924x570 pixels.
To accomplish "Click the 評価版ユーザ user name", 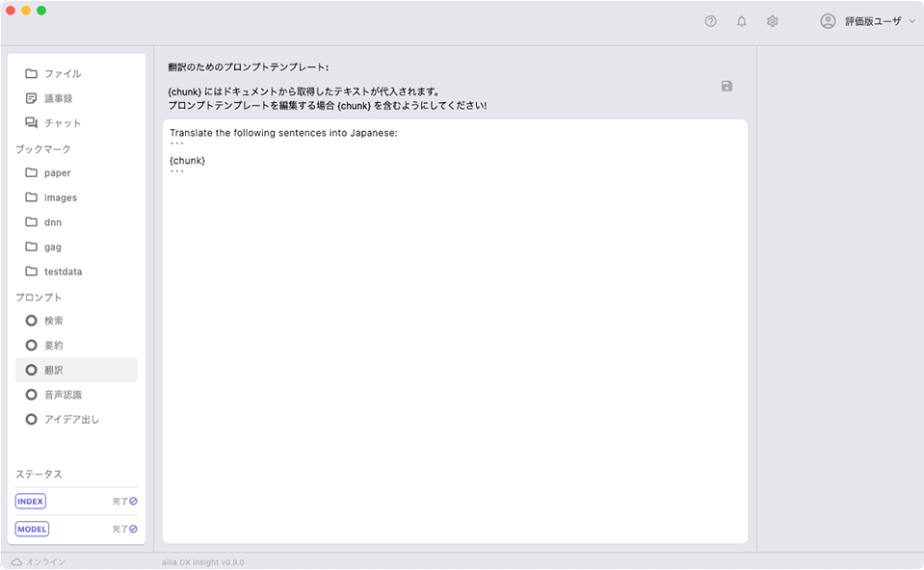I will [x=873, y=21].
